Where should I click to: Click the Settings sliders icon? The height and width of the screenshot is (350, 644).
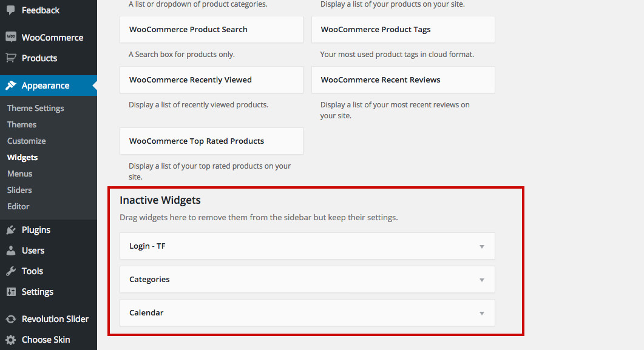(11, 292)
